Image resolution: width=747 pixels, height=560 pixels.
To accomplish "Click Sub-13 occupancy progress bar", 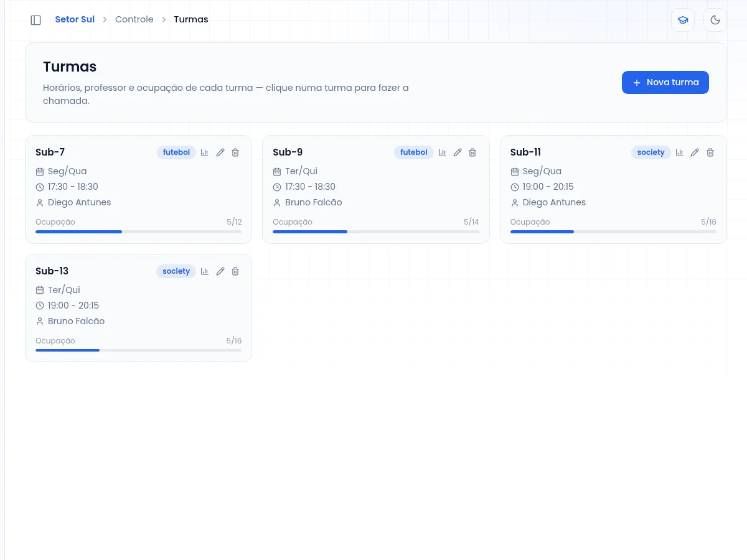I will tap(138, 350).
